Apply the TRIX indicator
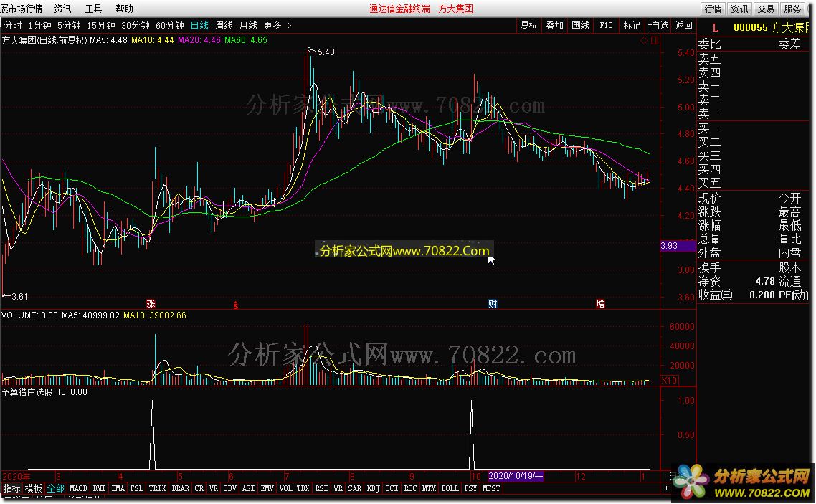The width and height of the screenshot is (816, 504). [157, 488]
